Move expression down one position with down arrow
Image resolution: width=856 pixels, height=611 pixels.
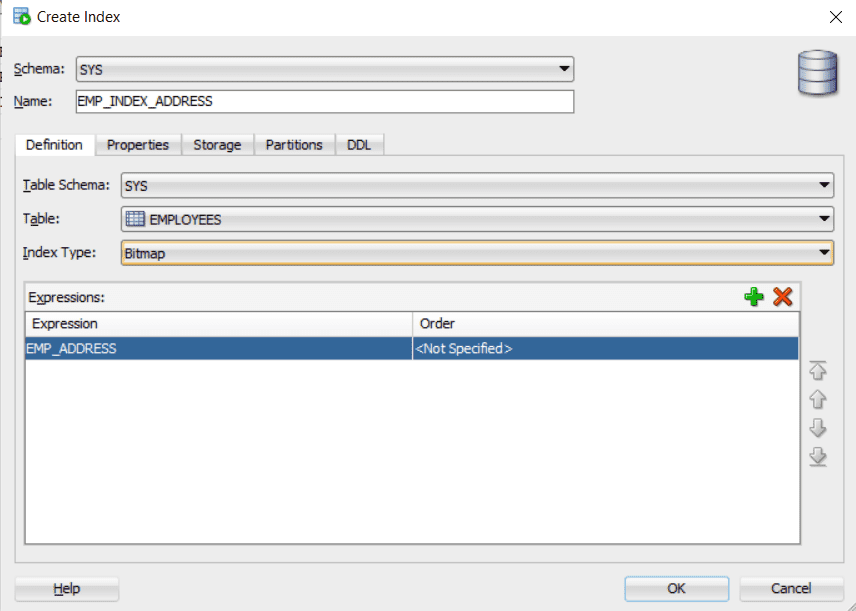818,430
